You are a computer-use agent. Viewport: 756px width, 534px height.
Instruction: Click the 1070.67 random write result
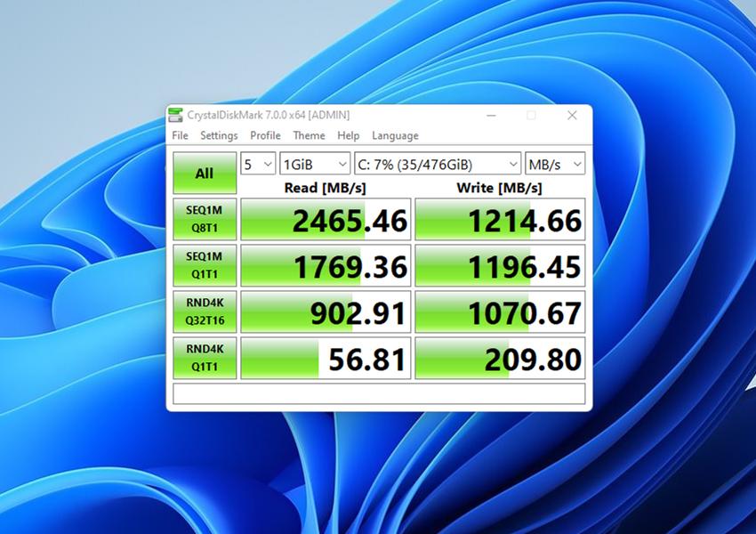pos(500,311)
